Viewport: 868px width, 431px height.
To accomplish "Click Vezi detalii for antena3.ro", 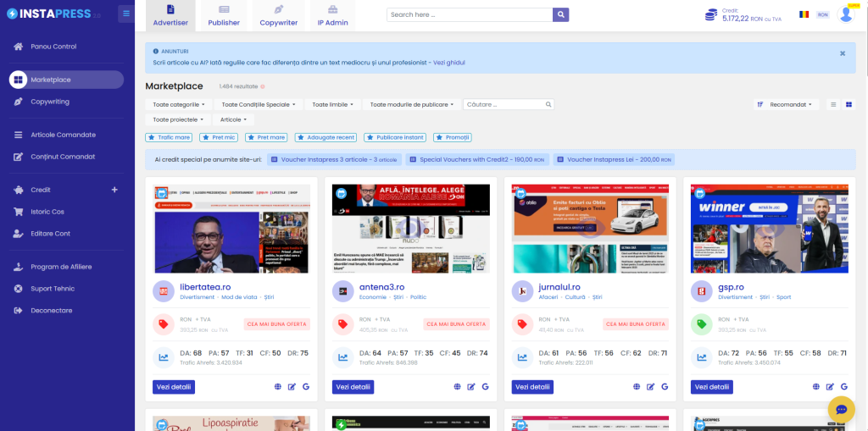I will (x=354, y=387).
